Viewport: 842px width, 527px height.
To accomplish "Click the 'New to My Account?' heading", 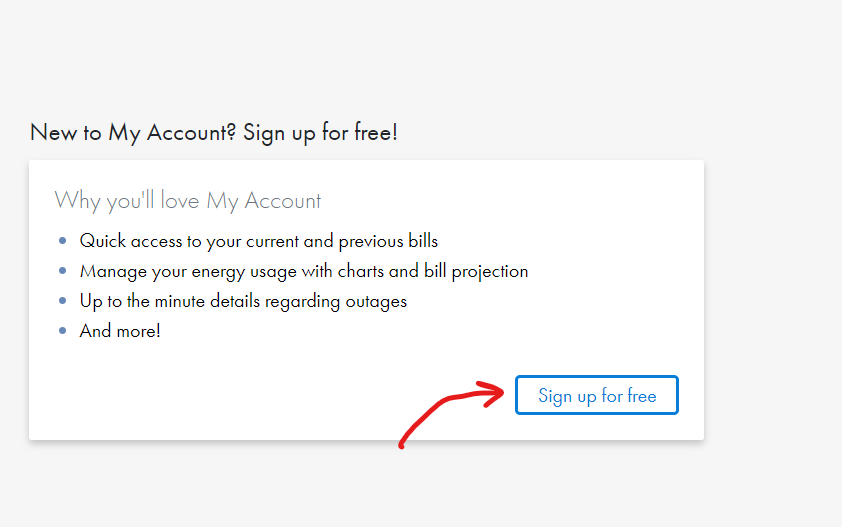I will pos(134,133).
